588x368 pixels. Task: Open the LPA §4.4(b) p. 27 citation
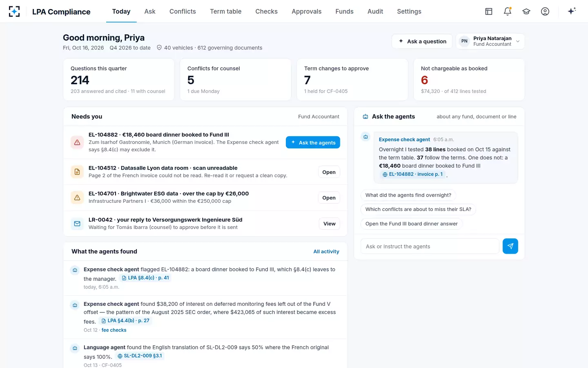click(x=125, y=321)
